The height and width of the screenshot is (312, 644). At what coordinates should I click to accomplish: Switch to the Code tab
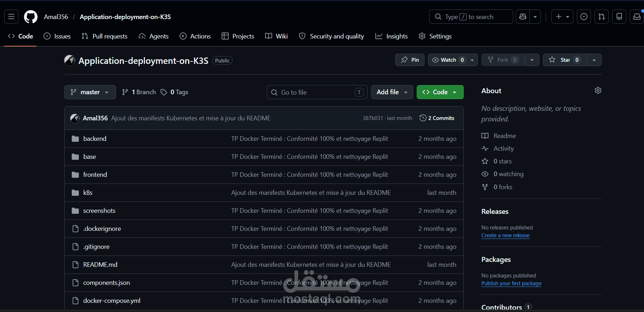pyautogui.click(x=21, y=36)
